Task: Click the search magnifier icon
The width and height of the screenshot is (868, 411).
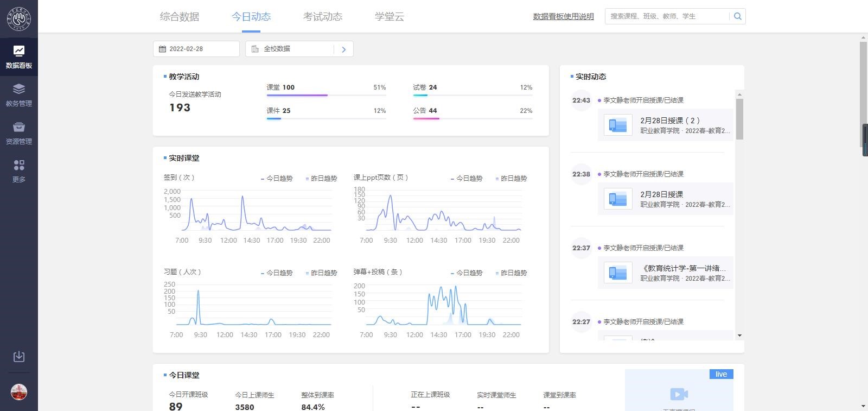Action: [737, 16]
